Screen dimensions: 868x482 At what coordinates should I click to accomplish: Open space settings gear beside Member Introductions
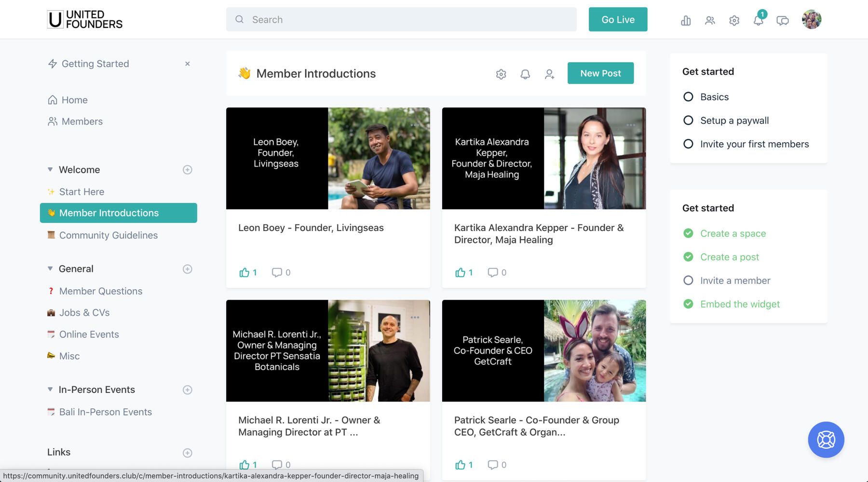point(501,74)
